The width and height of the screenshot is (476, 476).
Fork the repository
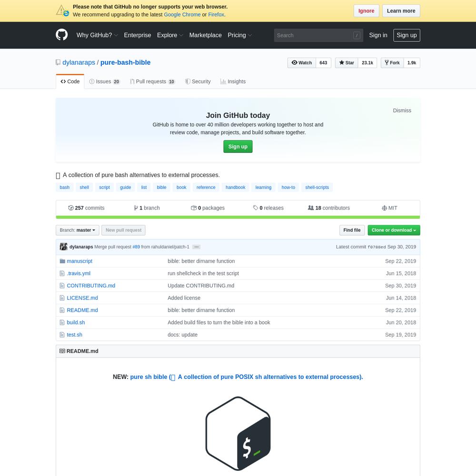[392, 63]
